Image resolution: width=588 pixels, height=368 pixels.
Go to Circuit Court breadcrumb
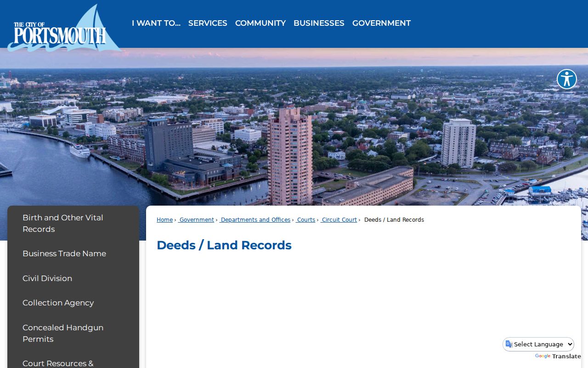coord(339,220)
